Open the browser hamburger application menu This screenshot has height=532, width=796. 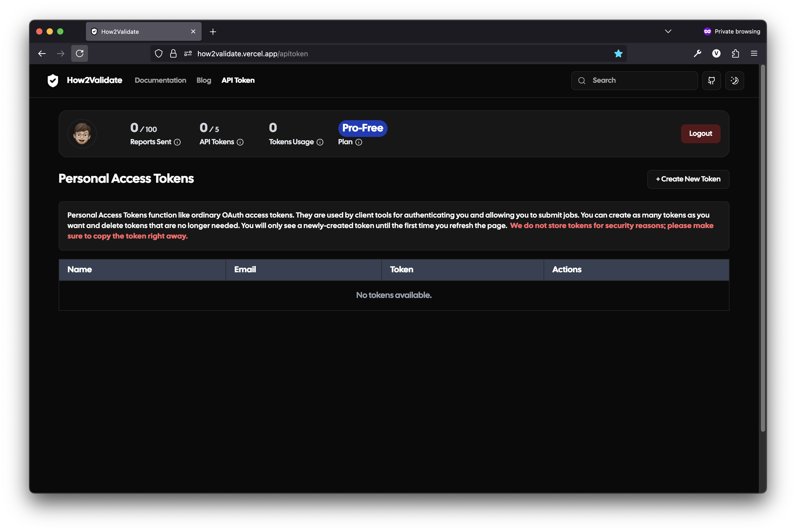click(754, 54)
